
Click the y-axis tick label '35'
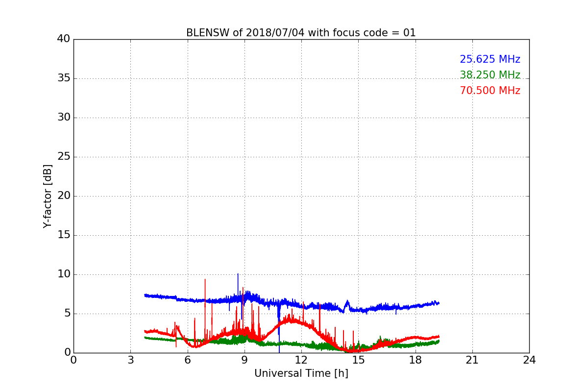64,78
